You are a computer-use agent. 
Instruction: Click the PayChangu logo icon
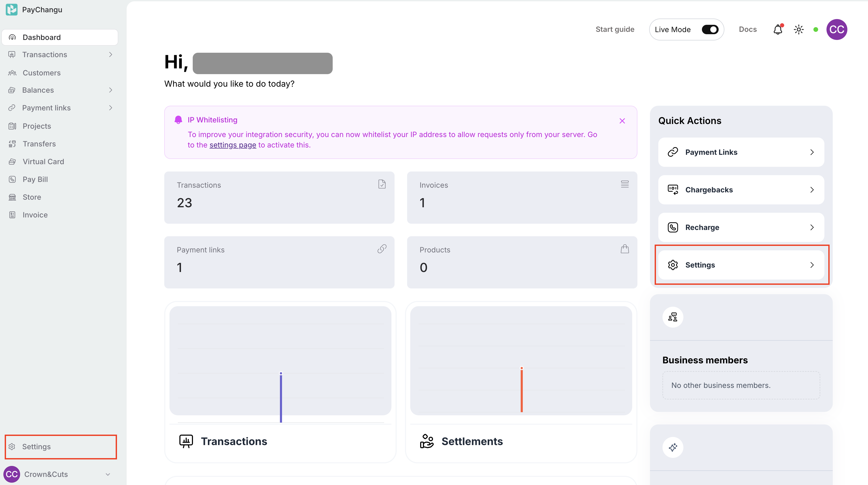(x=11, y=9)
